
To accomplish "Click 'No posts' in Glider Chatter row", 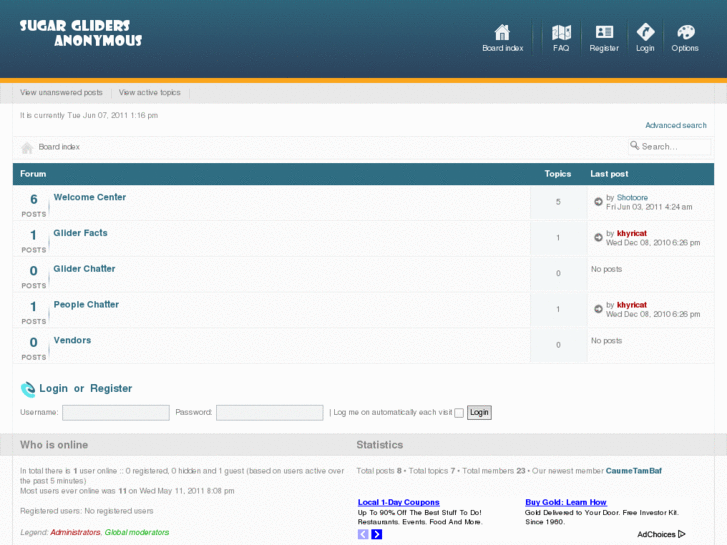I will tap(606, 269).
